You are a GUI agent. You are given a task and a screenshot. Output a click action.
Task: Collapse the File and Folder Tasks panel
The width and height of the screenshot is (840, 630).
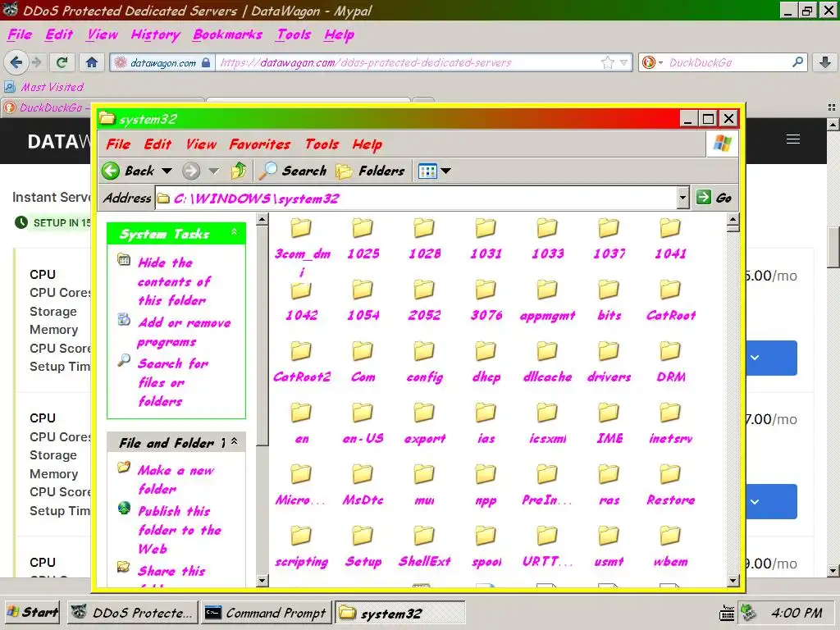234,441
